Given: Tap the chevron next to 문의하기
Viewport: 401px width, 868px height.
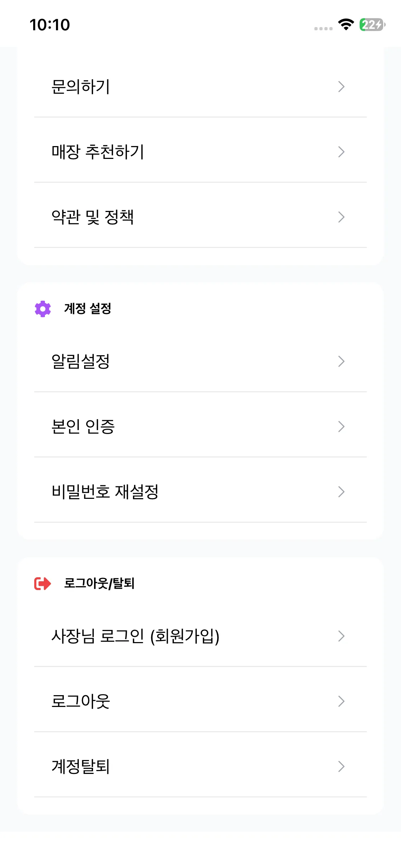Looking at the screenshot, I should [341, 87].
